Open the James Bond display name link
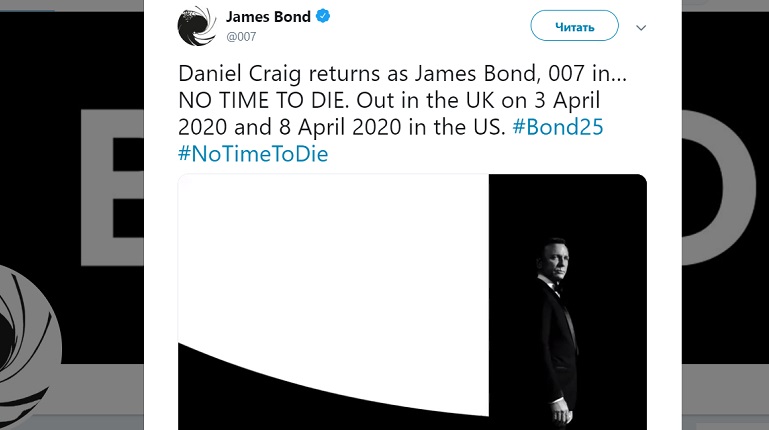Viewport: 769px width, 430px height. tap(269, 17)
